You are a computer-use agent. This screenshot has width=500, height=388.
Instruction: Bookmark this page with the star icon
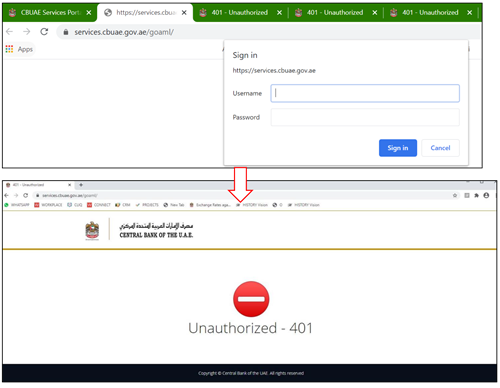coord(455,195)
